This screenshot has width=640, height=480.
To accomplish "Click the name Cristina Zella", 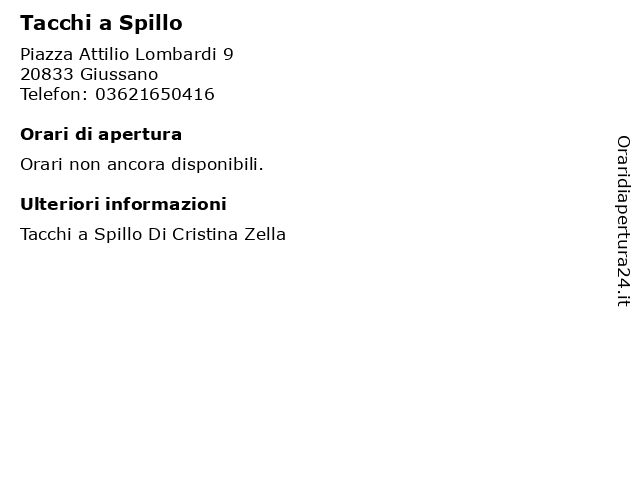I will click(x=229, y=234).
